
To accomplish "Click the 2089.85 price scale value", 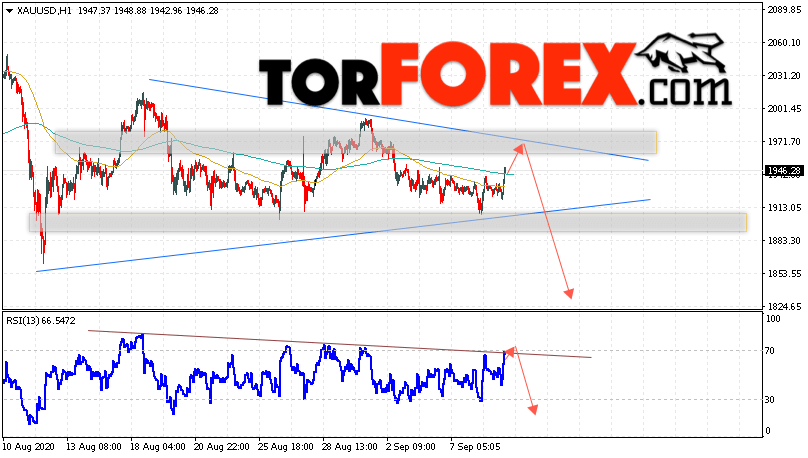I will pyautogui.click(x=784, y=10).
